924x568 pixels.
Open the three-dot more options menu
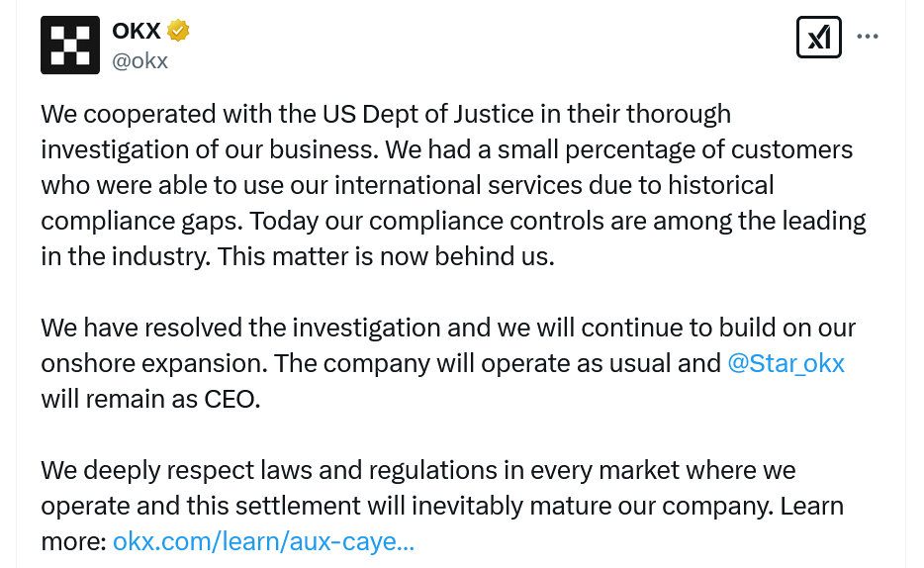pos(868,38)
